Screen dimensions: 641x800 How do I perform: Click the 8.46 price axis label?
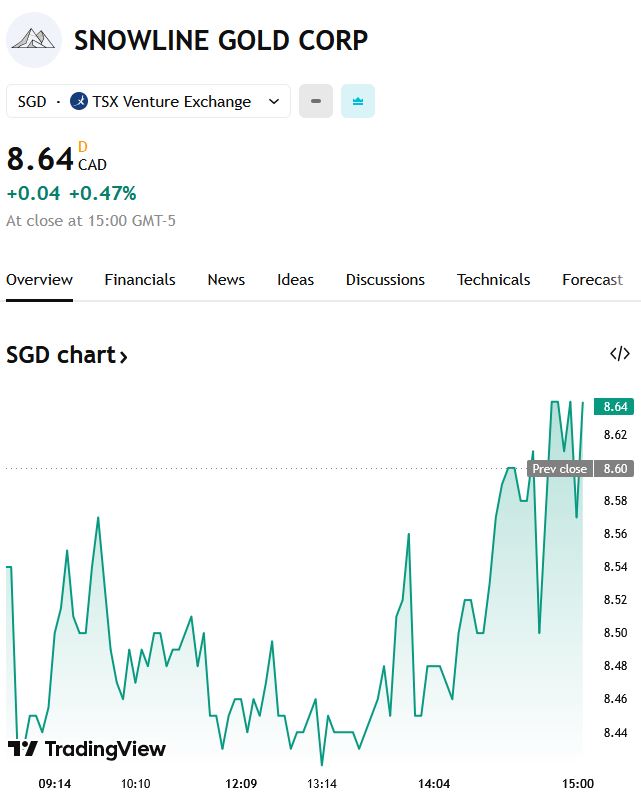tap(615, 698)
